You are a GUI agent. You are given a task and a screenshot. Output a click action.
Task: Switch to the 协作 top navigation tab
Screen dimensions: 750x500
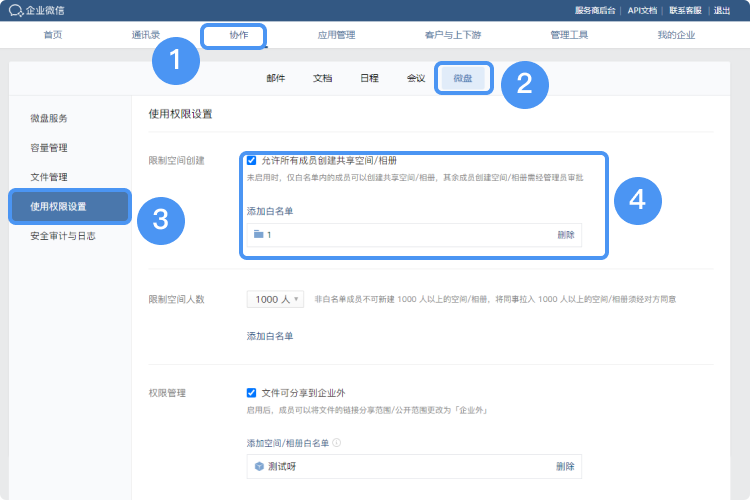pos(238,35)
